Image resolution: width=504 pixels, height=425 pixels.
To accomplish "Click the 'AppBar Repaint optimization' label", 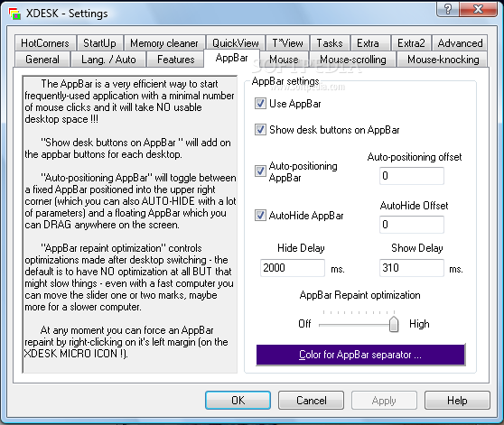I will [x=360, y=295].
